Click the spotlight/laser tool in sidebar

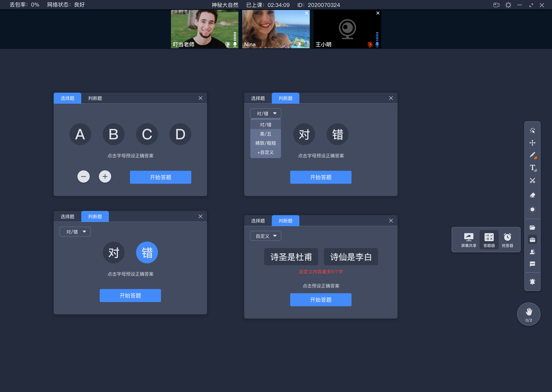[x=532, y=209]
